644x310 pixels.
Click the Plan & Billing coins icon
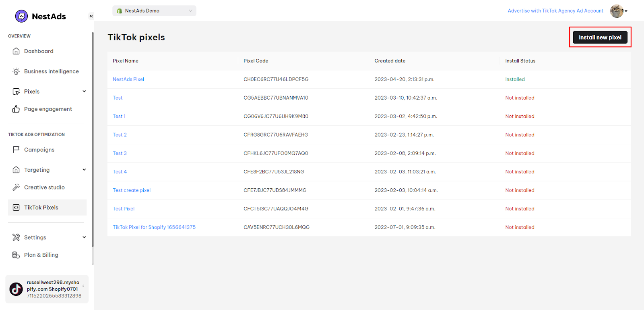[x=16, y=255]
